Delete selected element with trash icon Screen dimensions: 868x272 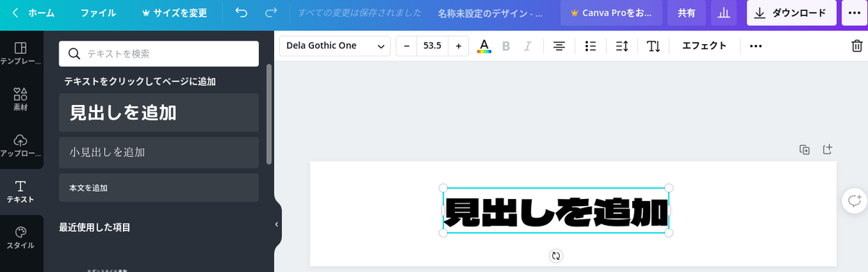coord(856,46)
